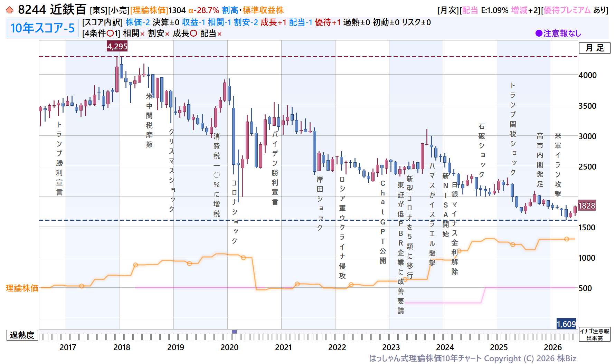Click the コロナショック event annotation
Image resolution: width=615 pixels, height=364 pixels.
(235, 212)
